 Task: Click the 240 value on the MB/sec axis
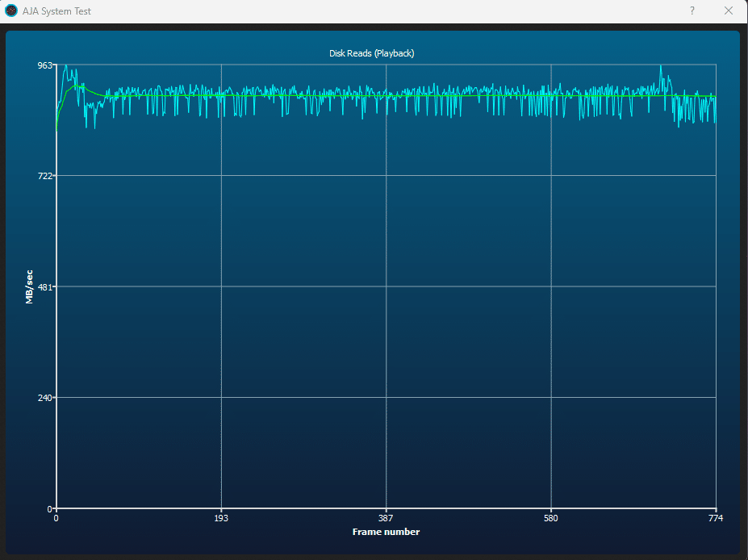(x=45, y=397)
